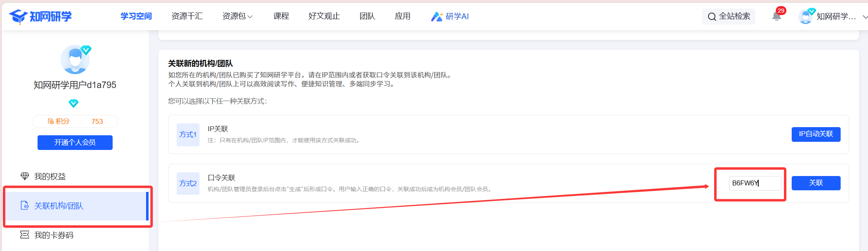Select 我的权益 in the sidebar
Image resolution: width=868 pixels, height=251 pixels.
tap(50, 176)
